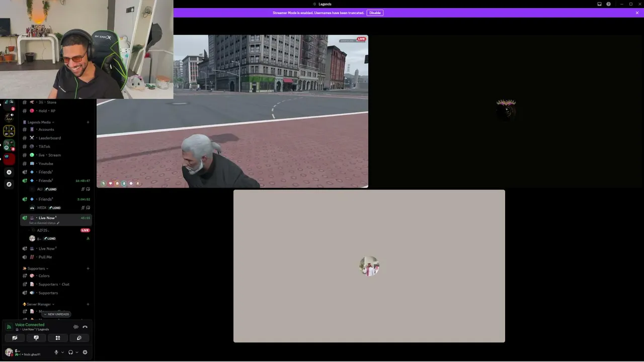Collapse the Supporters category
Screen dimensions: 644x362
coord(35,268)
